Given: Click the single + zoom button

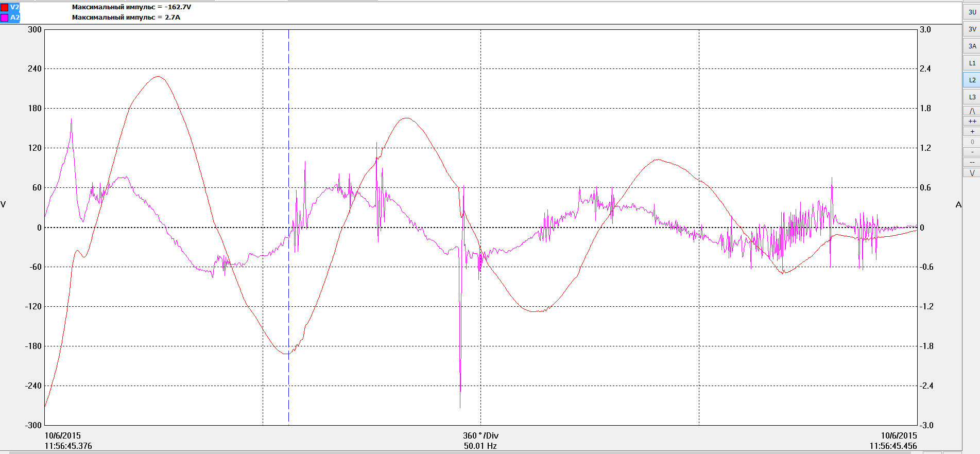Looking at the screenshot, I should [972, 131].
